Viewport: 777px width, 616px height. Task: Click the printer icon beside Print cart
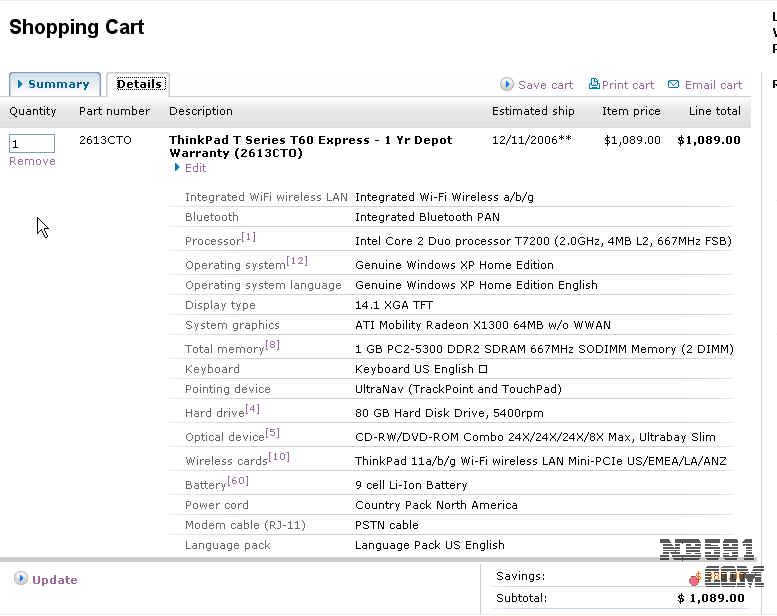point(594,84)
